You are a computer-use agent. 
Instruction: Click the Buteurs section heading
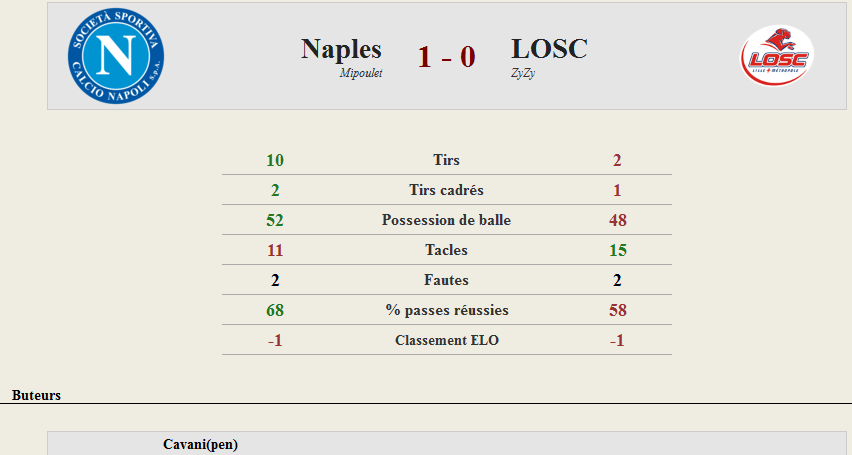(x=36, y=395)
